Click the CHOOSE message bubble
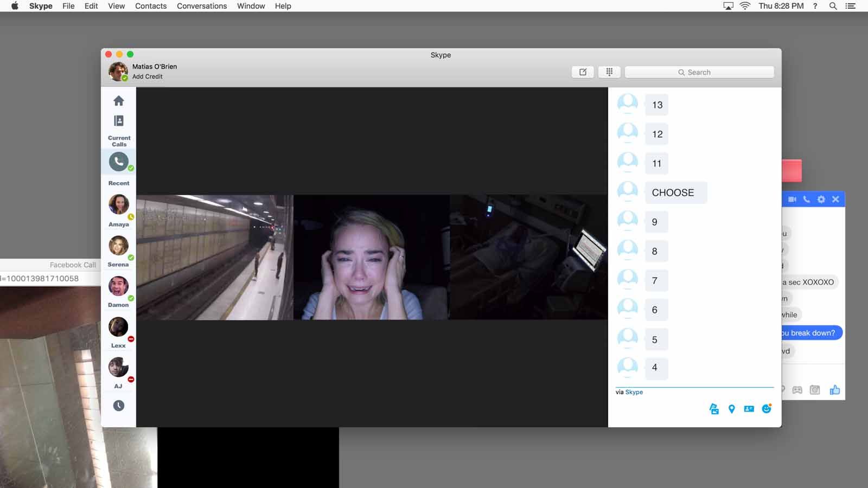 coord(675,192)
